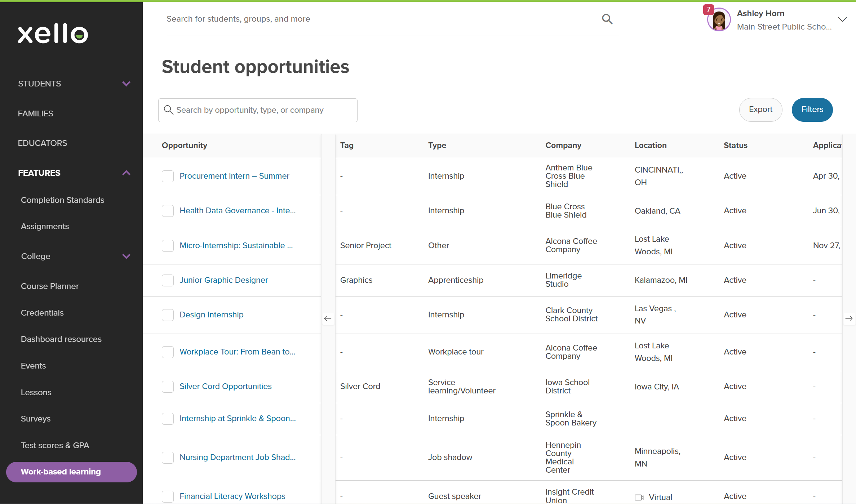Click the red notification badge

[708, 9]
